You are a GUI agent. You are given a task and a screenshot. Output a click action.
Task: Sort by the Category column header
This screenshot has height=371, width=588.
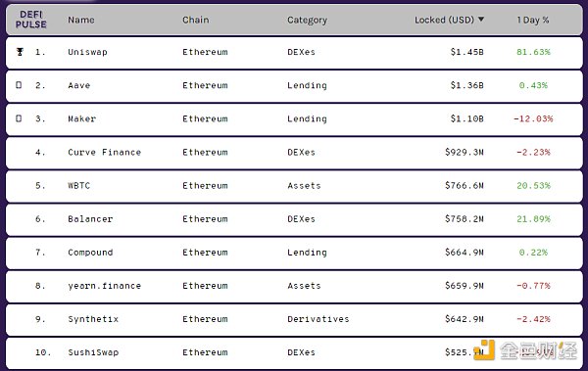tap(307, 21)
